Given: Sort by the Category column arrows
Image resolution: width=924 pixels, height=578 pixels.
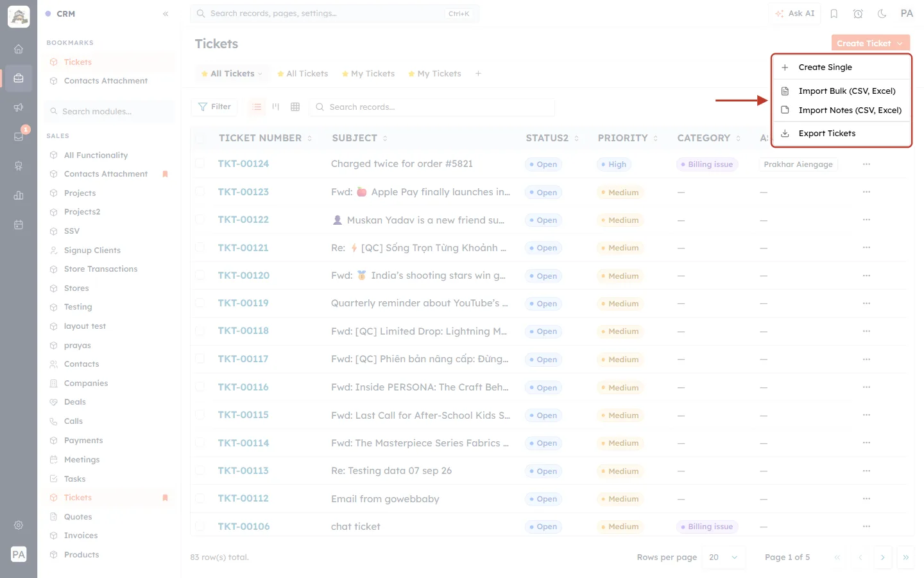Looking at the screenshot, I should (738, 138).
